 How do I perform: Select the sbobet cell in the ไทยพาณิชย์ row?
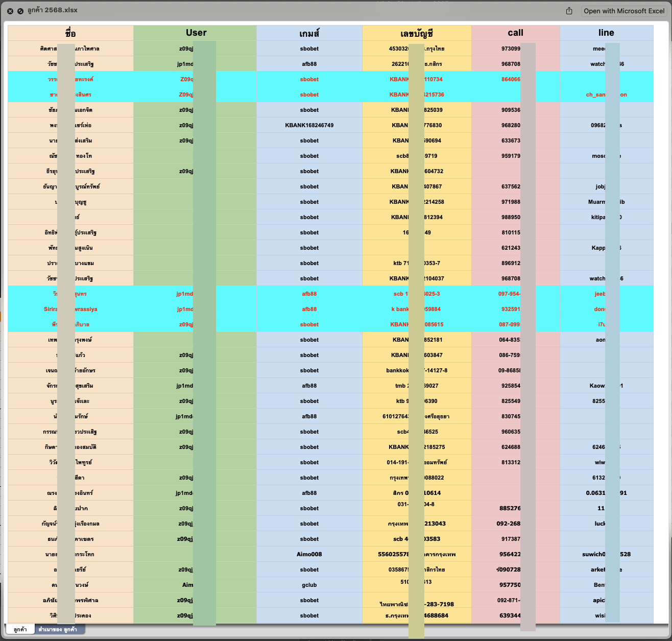coord(309,600)
